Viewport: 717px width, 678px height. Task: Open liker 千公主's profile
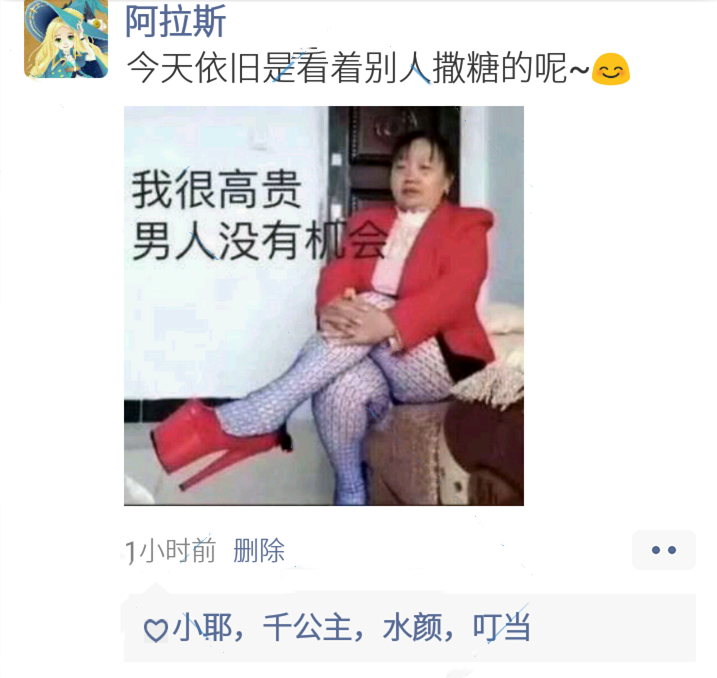[307, 627]
